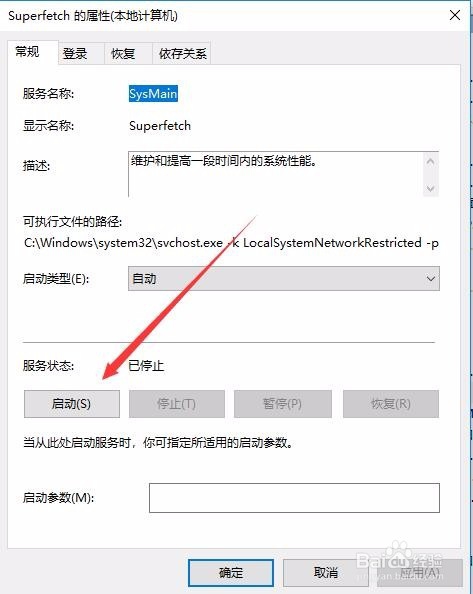Viewport: 473px width, 594px height.
Task: Open the 启动类型 dropdown
Action: coord(284,278)
